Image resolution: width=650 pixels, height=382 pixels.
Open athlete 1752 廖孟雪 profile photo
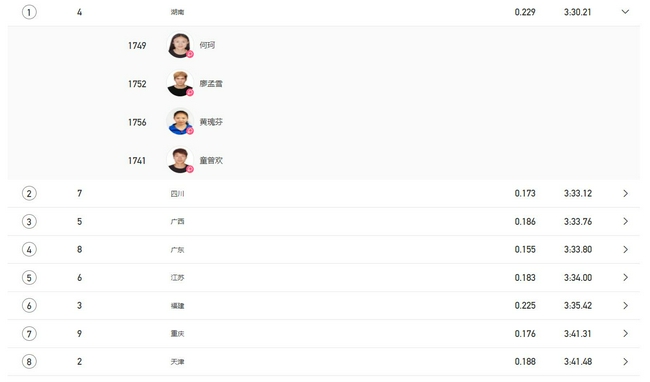pyautogui.click(x=180, y=83)
